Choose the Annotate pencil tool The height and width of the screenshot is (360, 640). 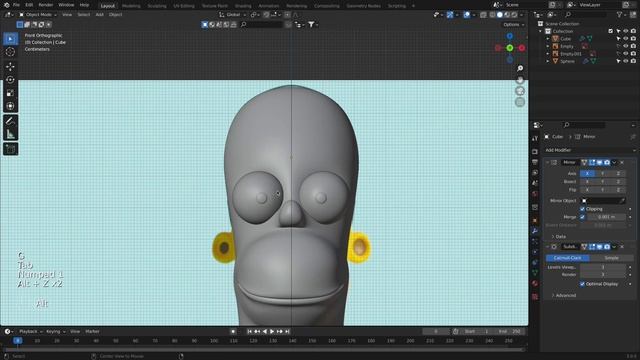(x=10, y=121)
